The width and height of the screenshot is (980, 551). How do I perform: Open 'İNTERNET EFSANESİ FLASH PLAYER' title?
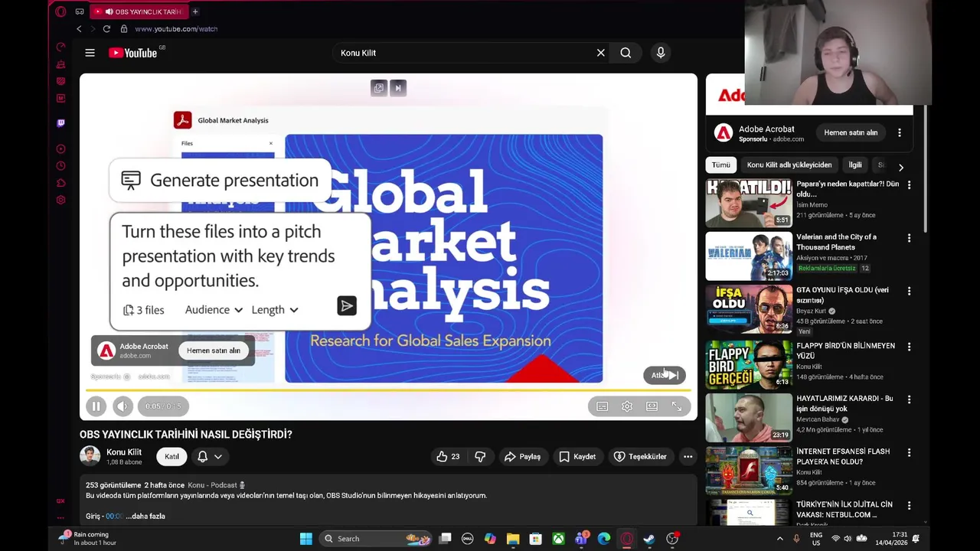coord(843,457)
